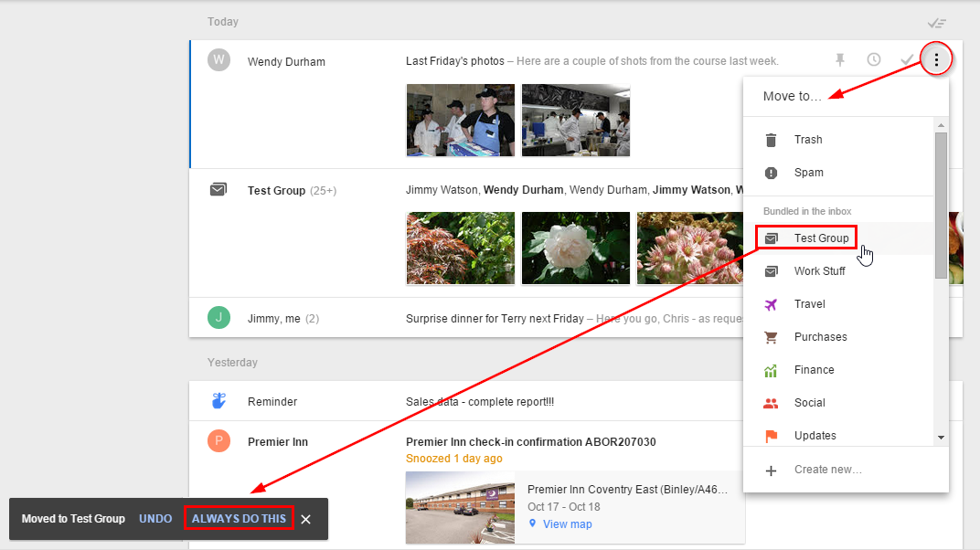
Task: Open Premier Inn hotel photo thumbnail
Action: pyautogui.click(x=460, y=508)
